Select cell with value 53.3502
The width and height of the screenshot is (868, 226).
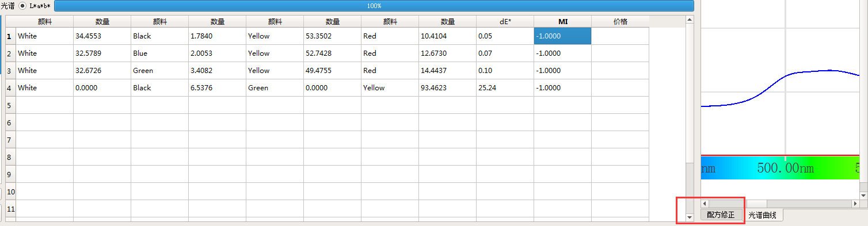[332, 36]
